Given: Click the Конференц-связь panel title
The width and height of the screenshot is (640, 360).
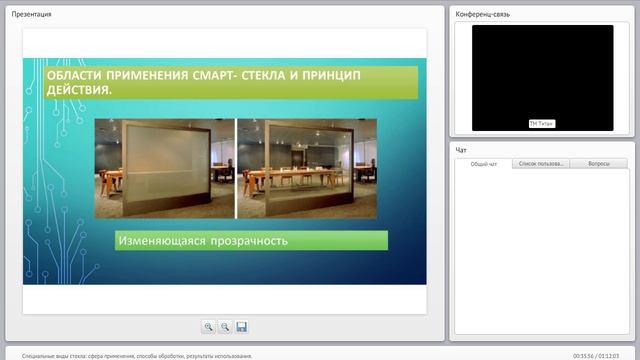Looking at the screenshot, I should coord(482,14).
